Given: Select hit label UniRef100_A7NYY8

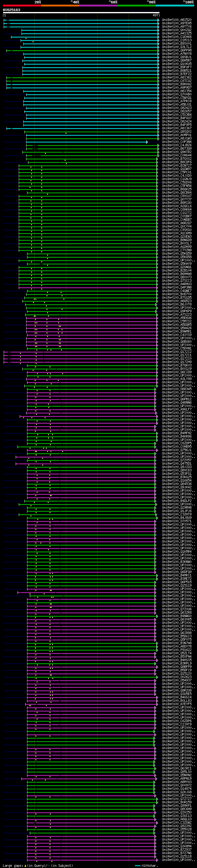Looking at the screenshot, I should (177, 54).
